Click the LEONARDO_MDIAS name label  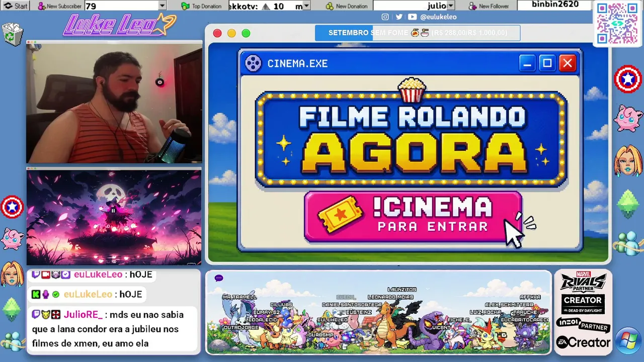[390, 297]
